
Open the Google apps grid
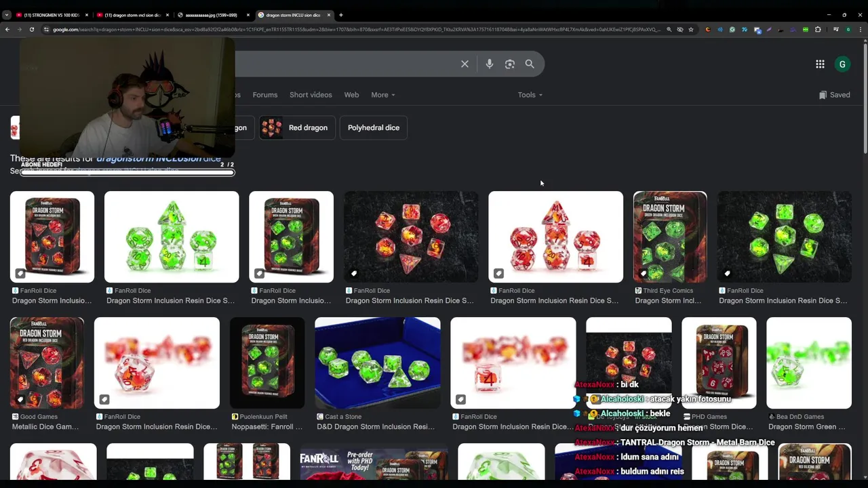[x=820, y=64]
